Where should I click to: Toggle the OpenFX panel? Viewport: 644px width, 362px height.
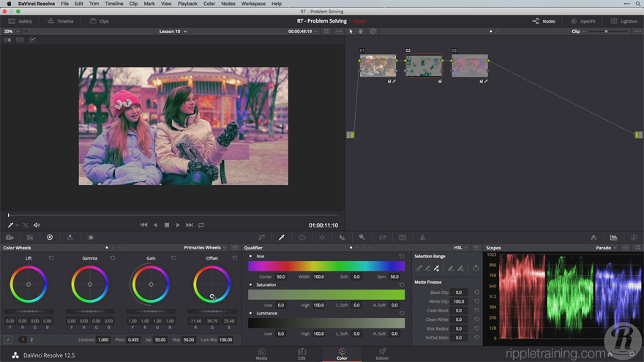[583, 21]
